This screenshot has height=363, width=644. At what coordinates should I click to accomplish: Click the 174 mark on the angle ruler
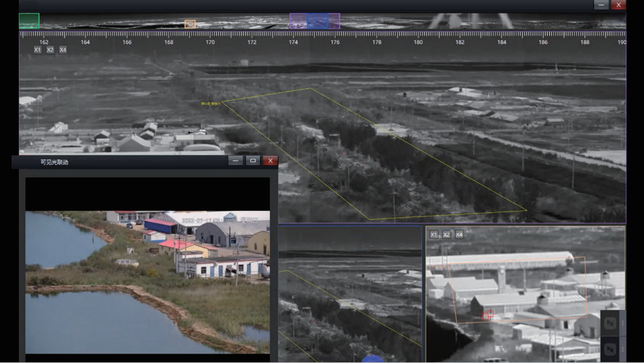pos(294,42)
